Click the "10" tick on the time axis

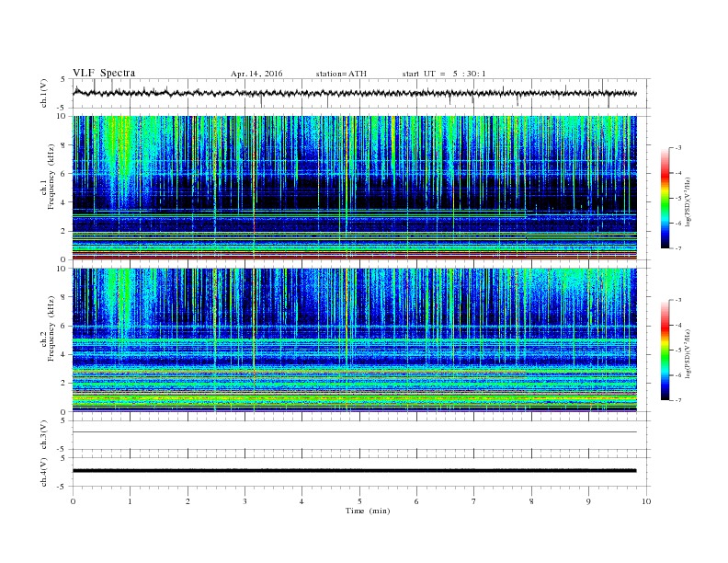[646, 501]
